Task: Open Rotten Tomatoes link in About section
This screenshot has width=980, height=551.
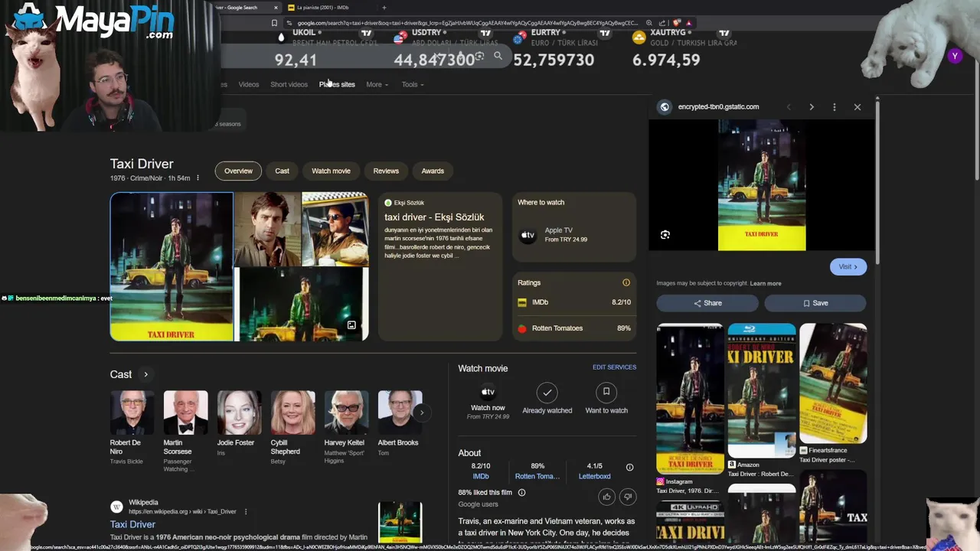Action: (x=537, y=476)
